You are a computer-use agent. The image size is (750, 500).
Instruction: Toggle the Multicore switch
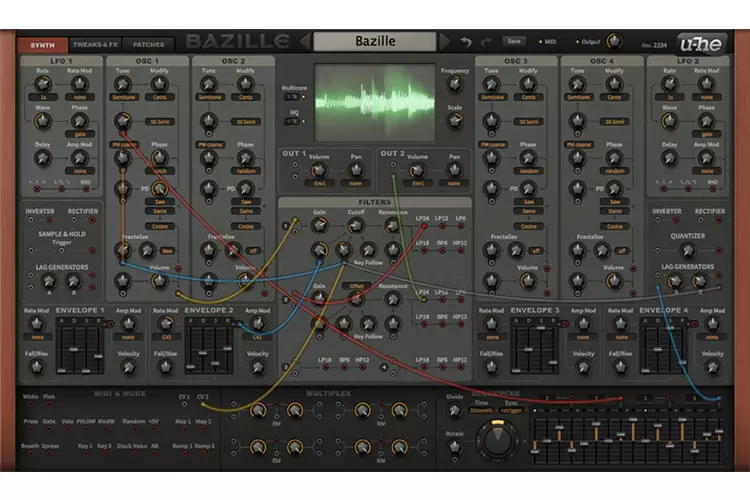coord(292,97)
